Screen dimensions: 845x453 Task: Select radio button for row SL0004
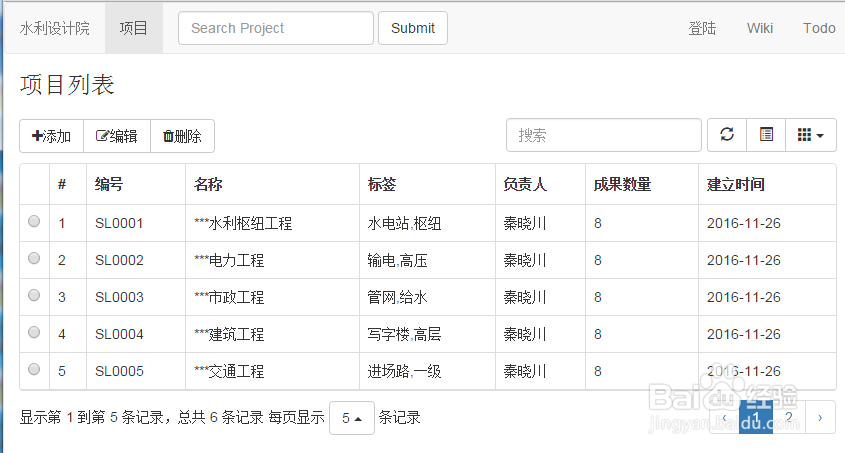pyautogui.click(x=34, y=332)
